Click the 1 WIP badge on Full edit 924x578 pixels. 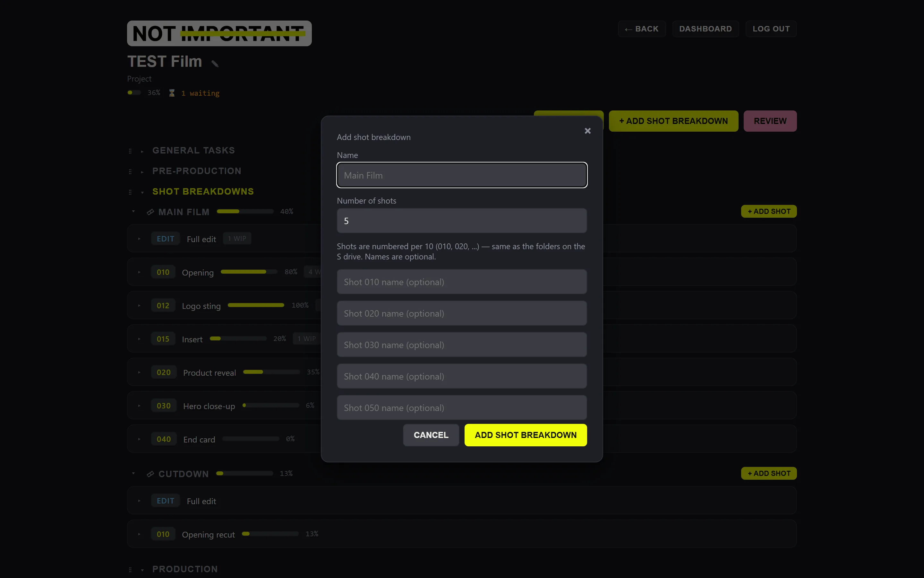coord(237,239)
